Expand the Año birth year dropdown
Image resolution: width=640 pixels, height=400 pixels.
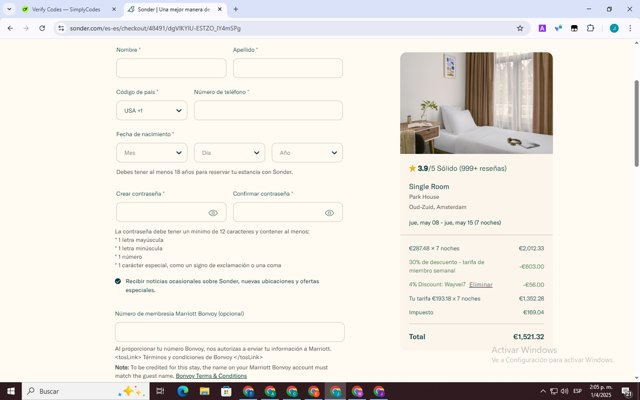307,153
